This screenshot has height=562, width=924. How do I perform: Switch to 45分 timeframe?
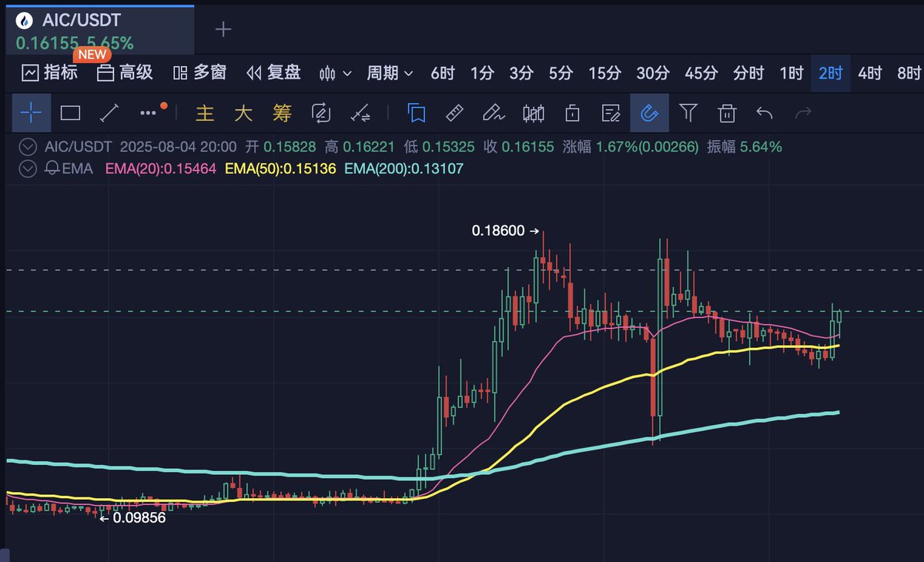pos(701,73)
